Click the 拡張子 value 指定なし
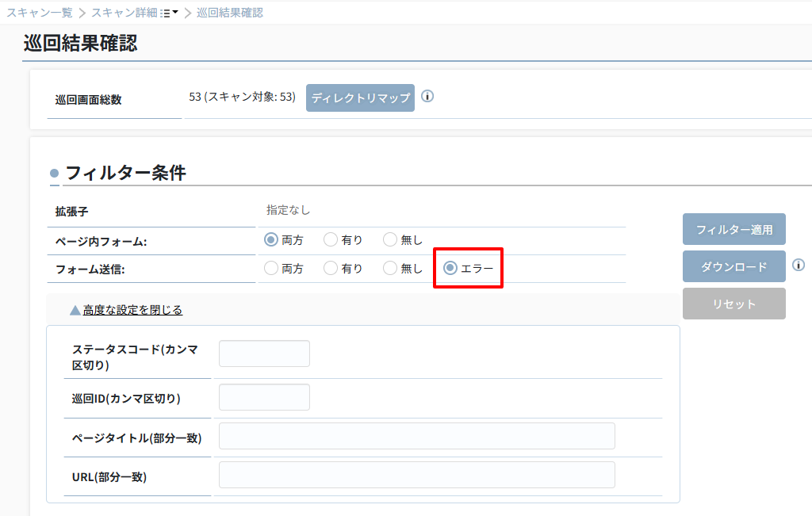The image size is (812, 516). pyautogui.click(x=288, y=210)
